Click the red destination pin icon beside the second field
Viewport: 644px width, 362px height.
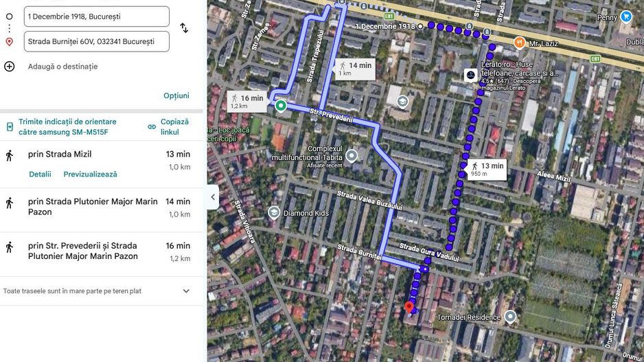[9, 42]
